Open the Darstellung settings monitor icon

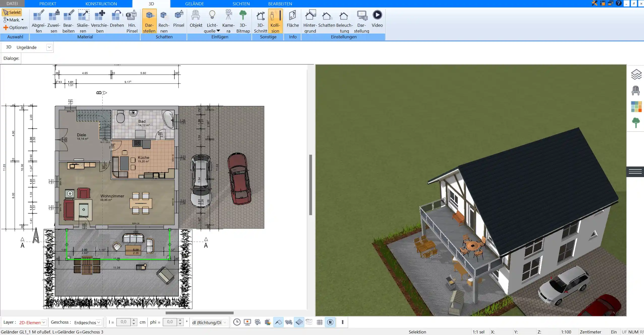coord(361,21)
